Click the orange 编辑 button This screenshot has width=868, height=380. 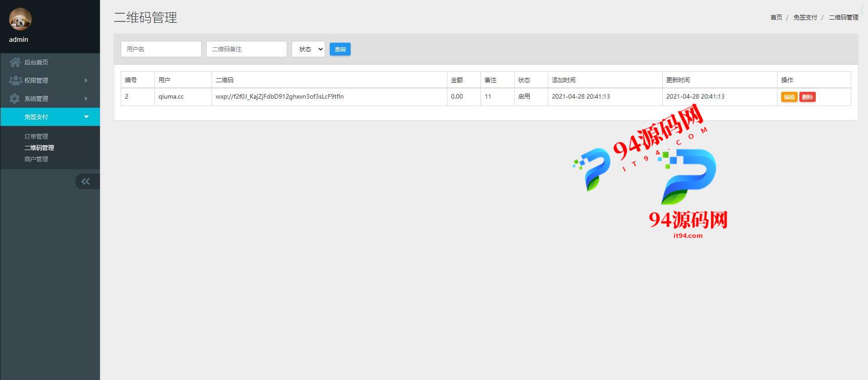[x=789, y=97]
